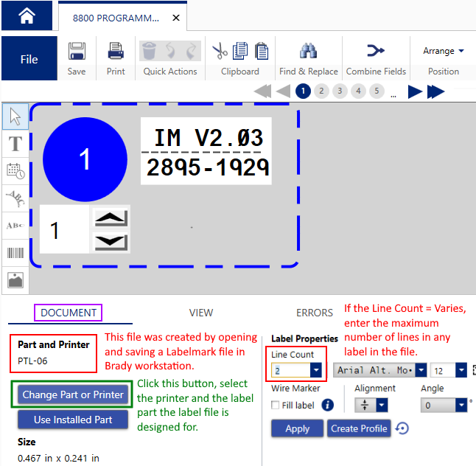The width and height of the screenshot is (476, 466).
Task: Click the Save floppy disk icon
Action: (x=77, y=51)
